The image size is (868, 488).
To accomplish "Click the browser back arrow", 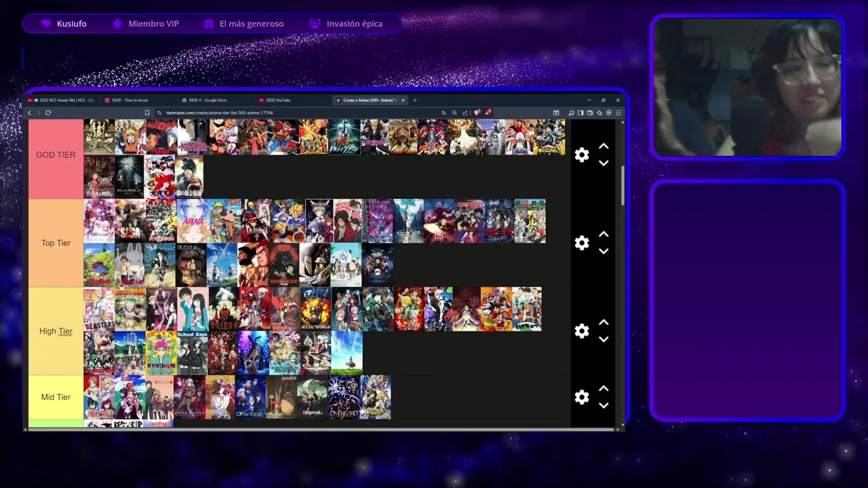I will pyautogui.click(x=30, y=113).
